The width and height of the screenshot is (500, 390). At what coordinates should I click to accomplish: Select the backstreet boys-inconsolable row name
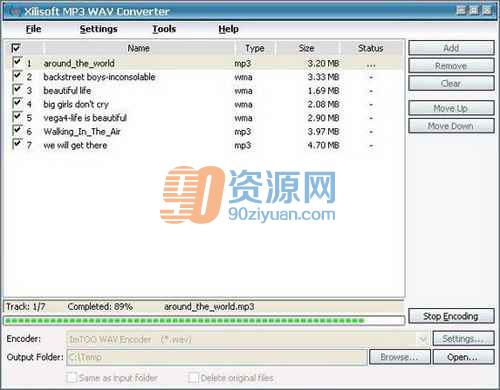click(x=99, y=77)
